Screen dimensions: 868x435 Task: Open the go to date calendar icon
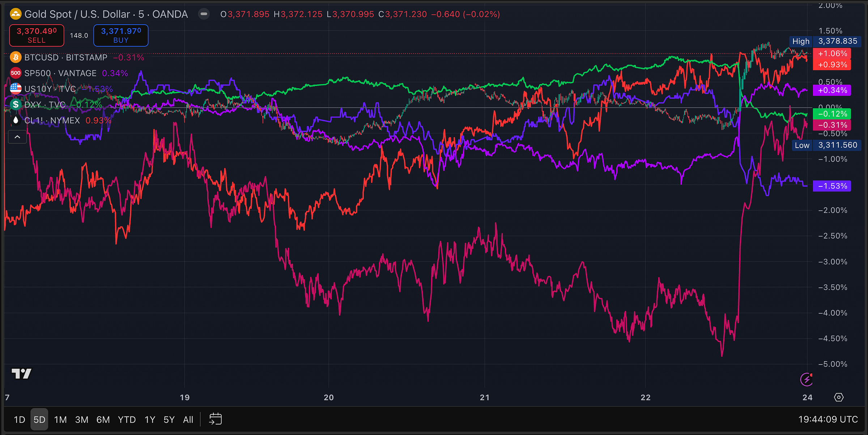(x=215, y=419)
